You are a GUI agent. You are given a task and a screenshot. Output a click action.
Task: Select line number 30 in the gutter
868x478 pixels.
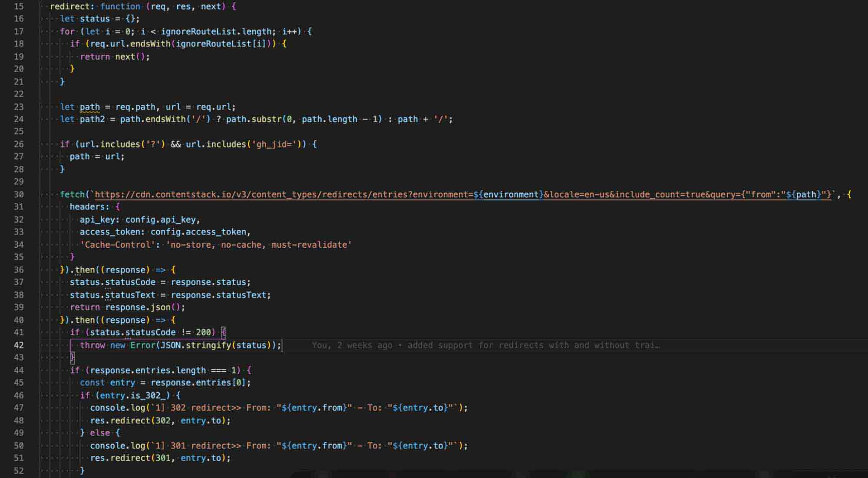click(19, 194)
